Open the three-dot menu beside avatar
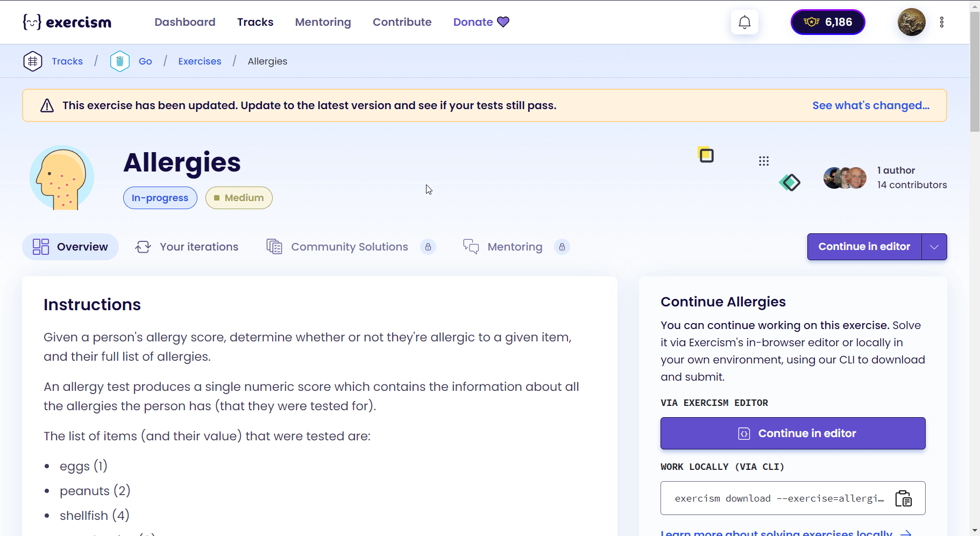 941,22
